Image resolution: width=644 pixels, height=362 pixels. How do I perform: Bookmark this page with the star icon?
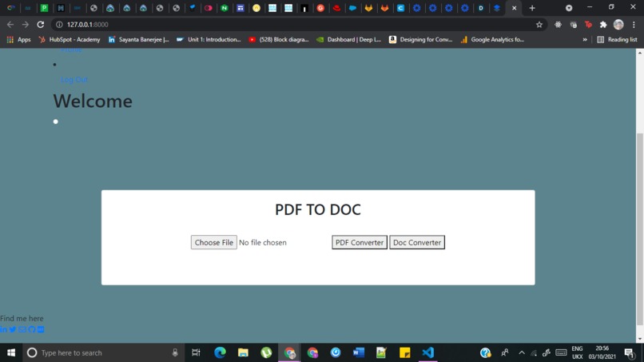point(539,25)
